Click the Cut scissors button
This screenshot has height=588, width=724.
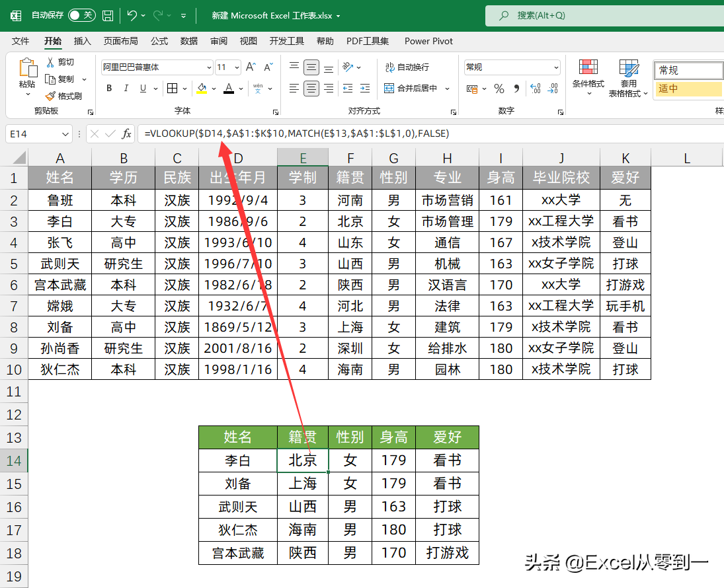(x=60, y=62)
